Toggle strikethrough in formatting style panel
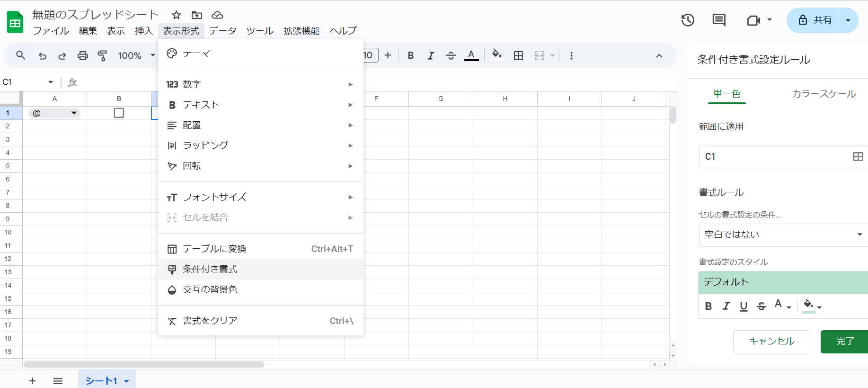Viewport: 868px width, 388px height. (762, 307)
